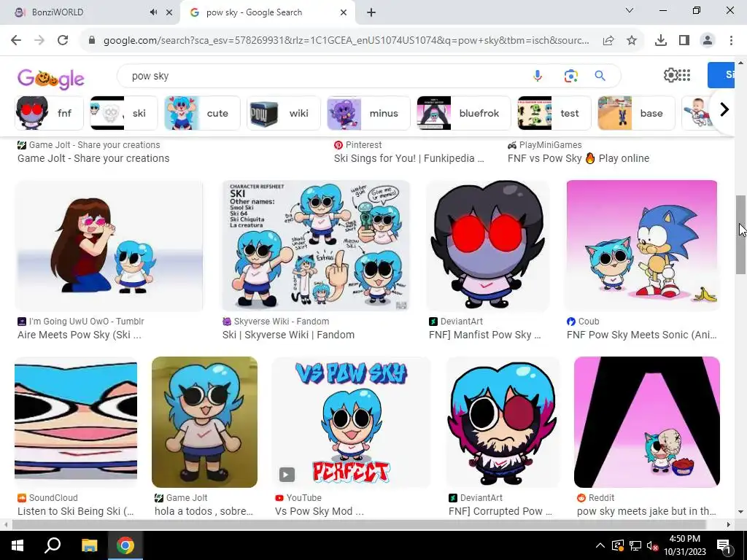Screen dimensions: 747x560
Task: Select the ski filter chip
Action: [124, 113]
